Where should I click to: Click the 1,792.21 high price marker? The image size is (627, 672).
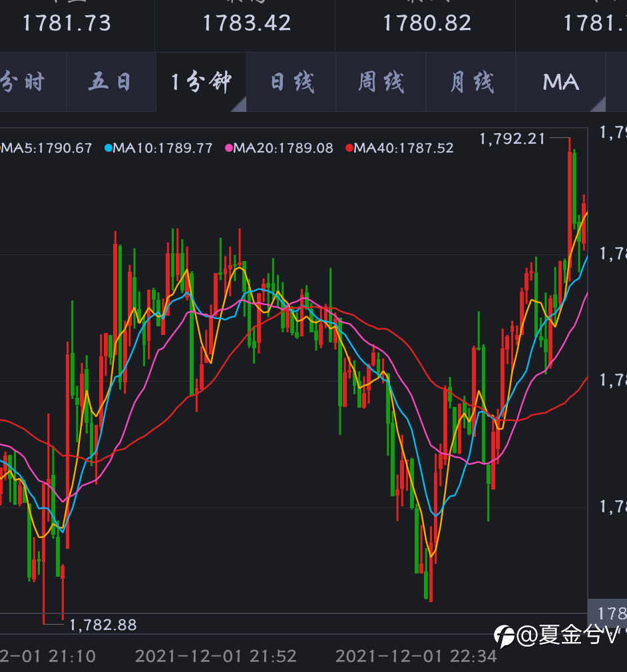[x=513, y=139]
